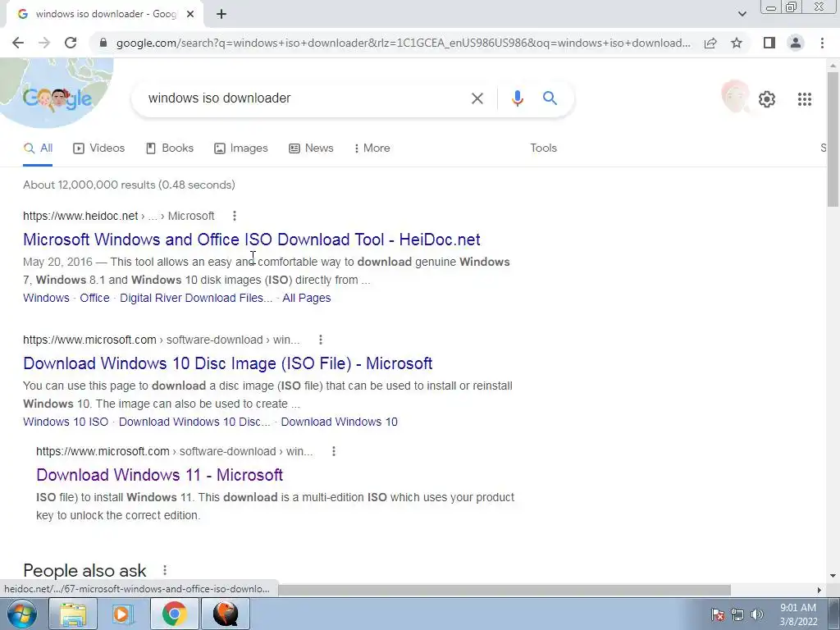The height and width of the screenshot is (630, 840).
Task: Select the All search tab
Action: coord(38,148)
